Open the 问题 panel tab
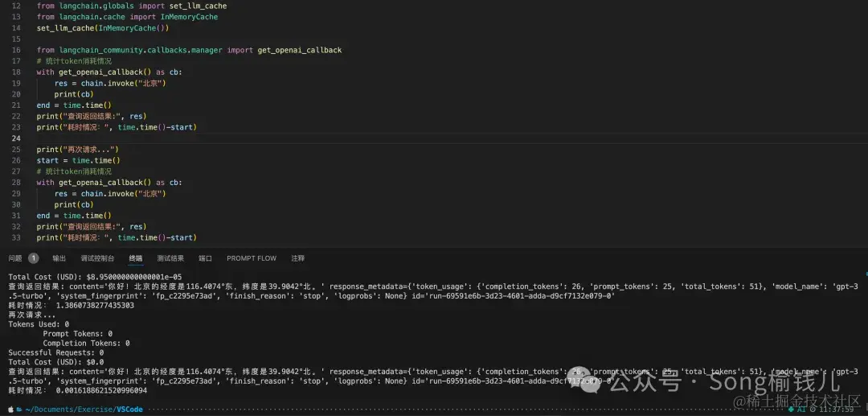 [x=15, y=258]
